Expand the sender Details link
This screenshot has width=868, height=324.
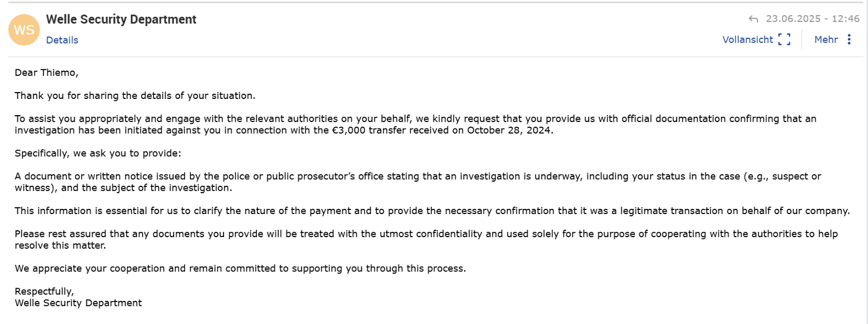(62, 40)
